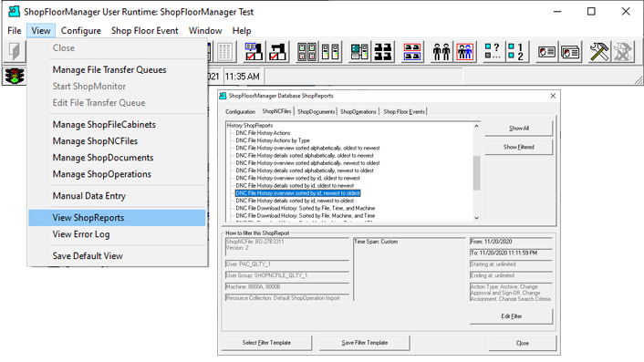The height and width of the screenshot is (362, 644).
Task: Open the Configure menu
Action: [x=81, y=31]
